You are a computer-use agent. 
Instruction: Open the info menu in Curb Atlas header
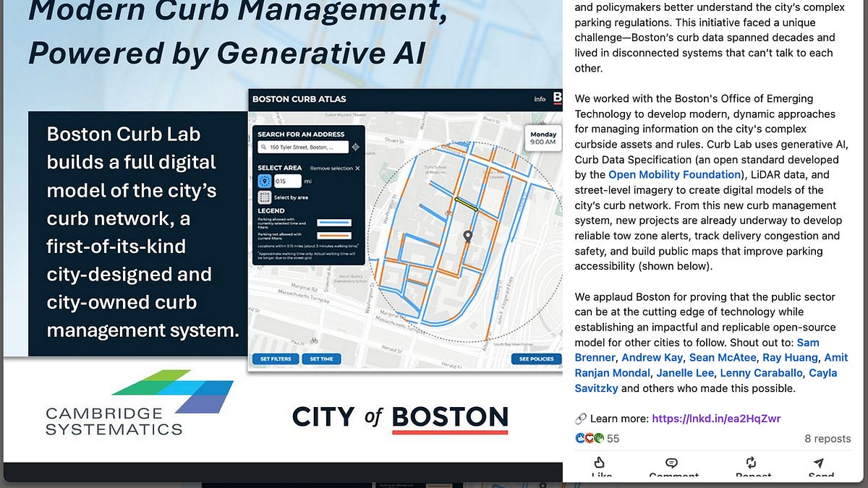(540, 99)
